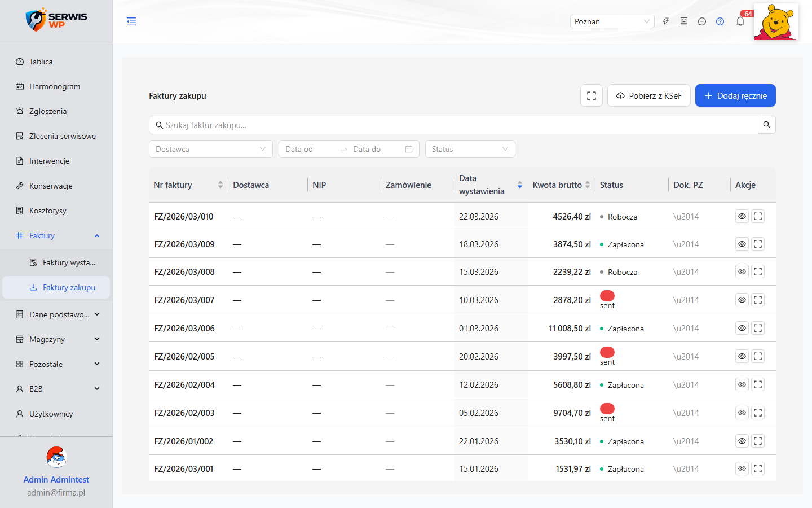This screenshot has height=508, width=812.
Task: Open the Poznań location dropdown
Action: (x=612, y=21)
